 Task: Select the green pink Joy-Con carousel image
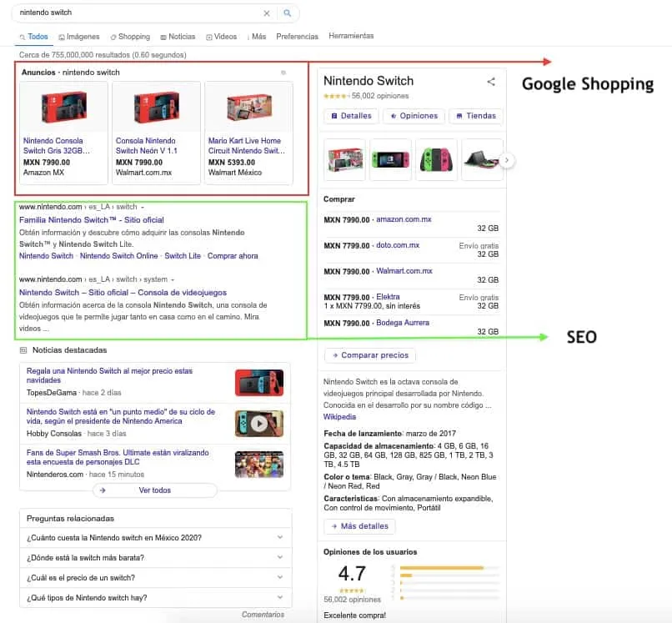point(436,159)
